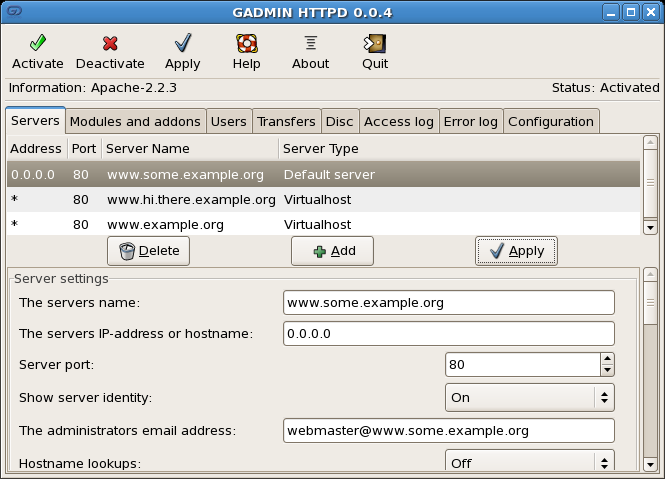Click the servers name text field

tap(448, 302)
